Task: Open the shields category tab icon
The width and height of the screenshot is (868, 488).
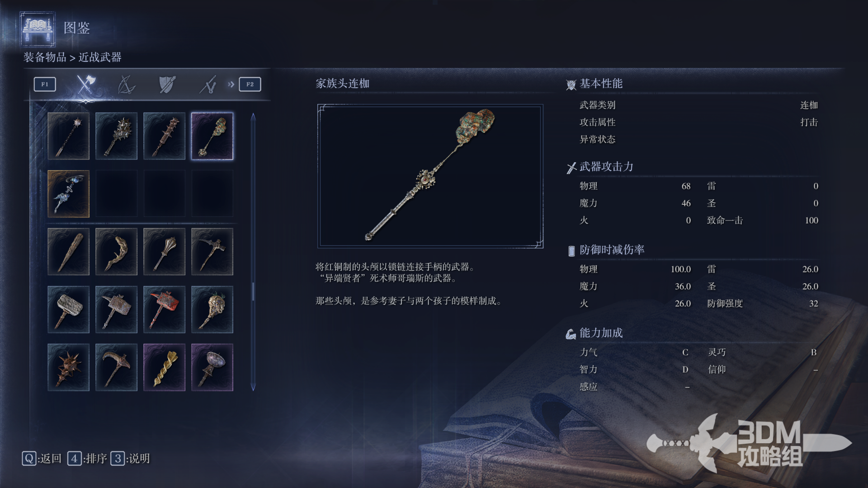Action: pos(167,84)
